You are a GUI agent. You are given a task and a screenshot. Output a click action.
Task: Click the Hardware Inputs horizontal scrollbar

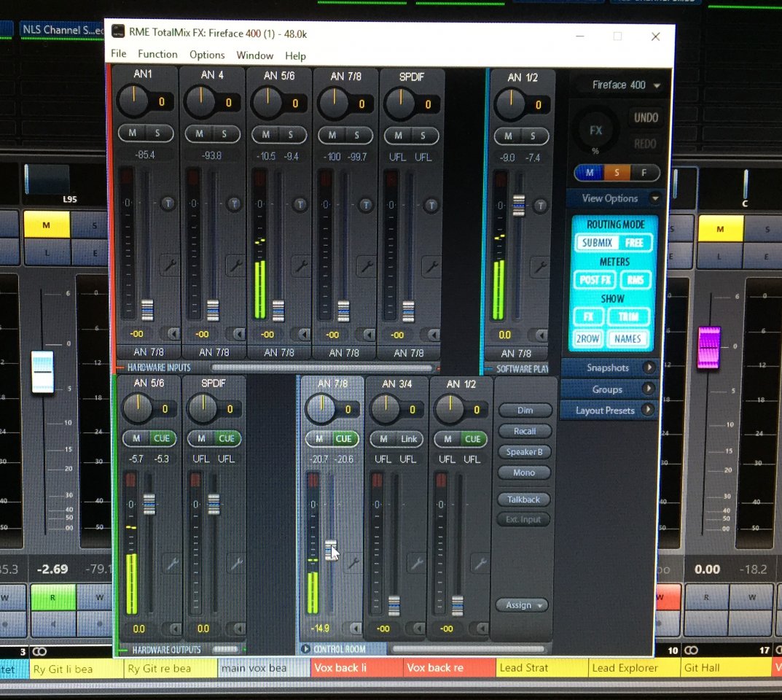click(322, 367)
